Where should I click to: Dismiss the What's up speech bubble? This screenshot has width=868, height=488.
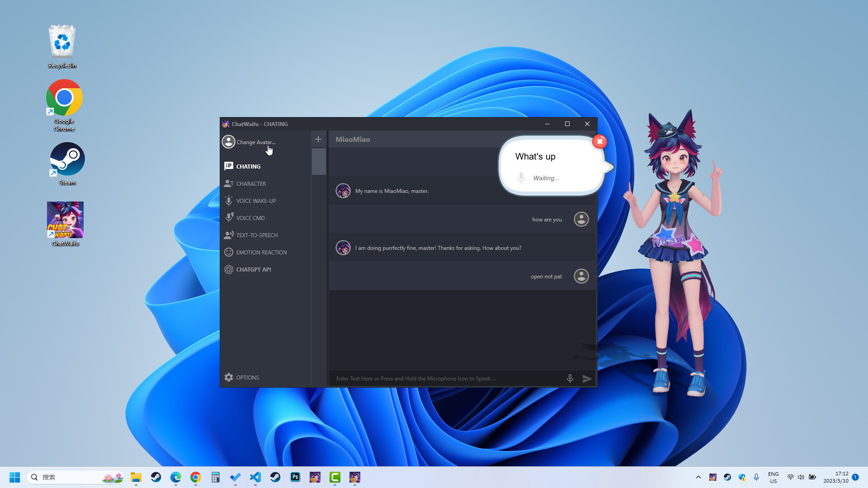[x=599, y=141]
